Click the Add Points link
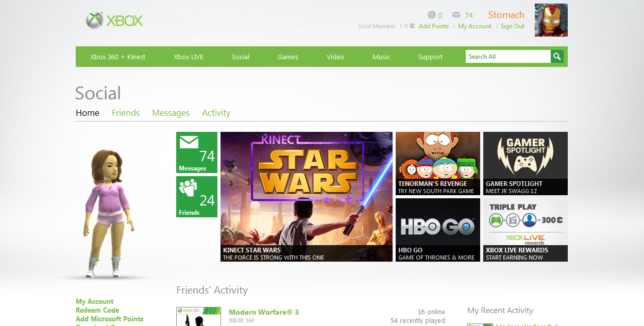Screen dimensions: 644x326 pyautogui.click(x=434, y=26)
